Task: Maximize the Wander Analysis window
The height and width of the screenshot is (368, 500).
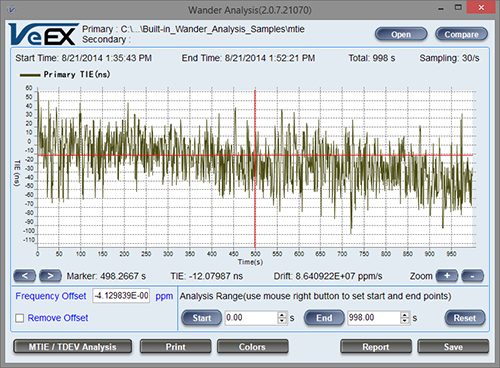Action: tap(458, 7)
